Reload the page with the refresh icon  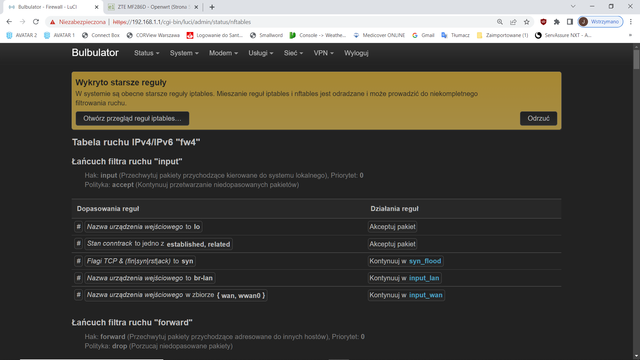click(36, 22)
